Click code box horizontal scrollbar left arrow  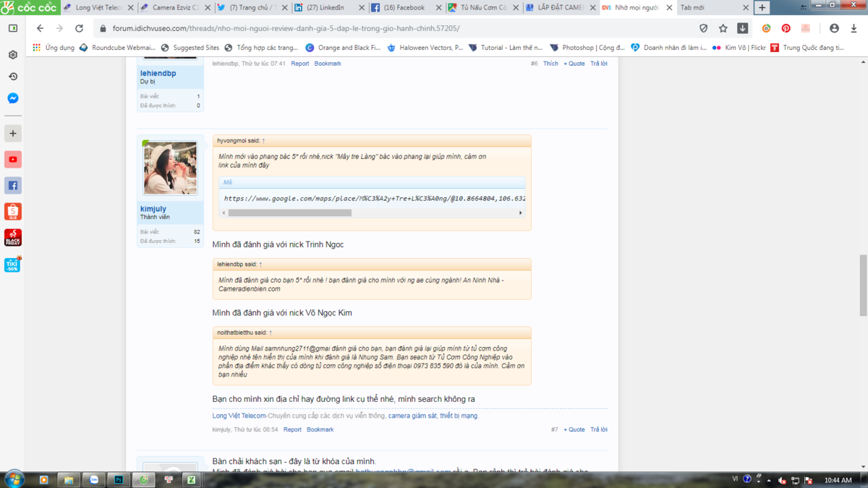point(224,213)
